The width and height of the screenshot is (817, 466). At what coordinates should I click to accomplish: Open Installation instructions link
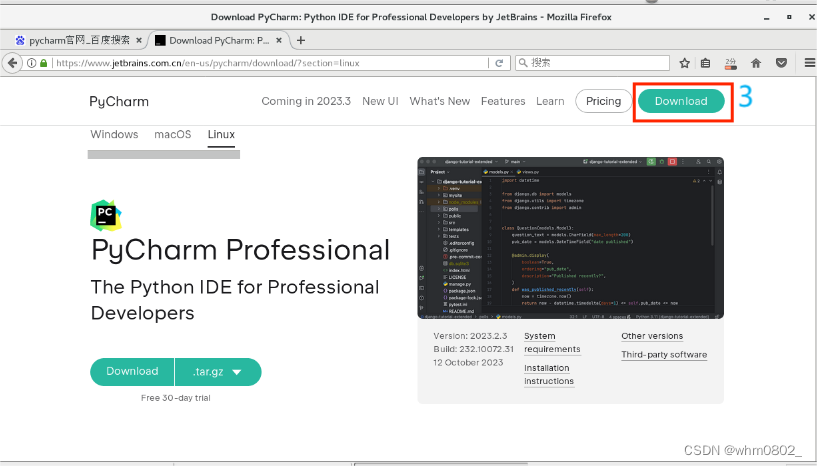549,374
